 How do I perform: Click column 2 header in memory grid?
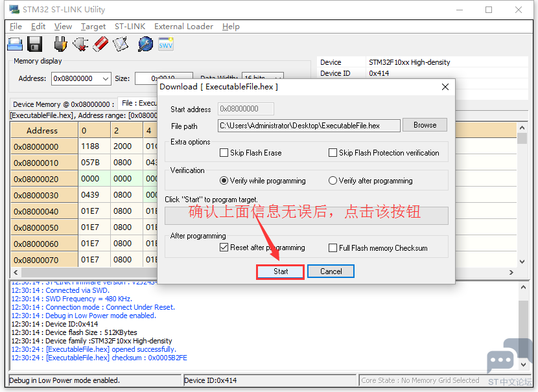(x=126, y=131)
